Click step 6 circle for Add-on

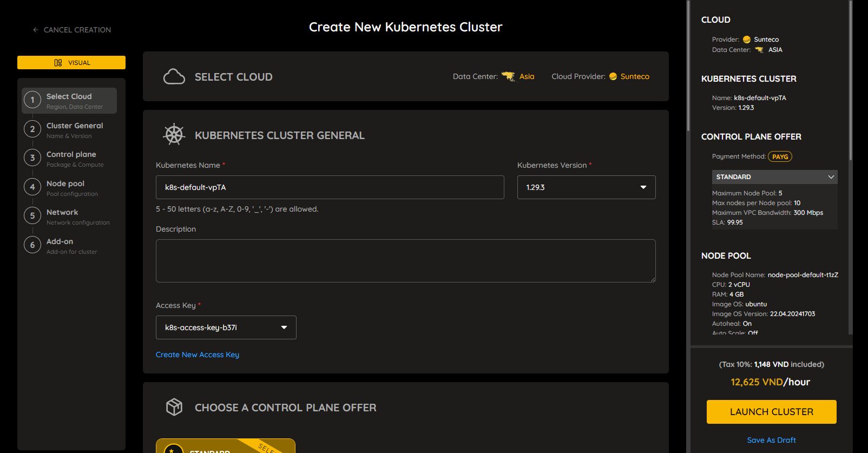click(32, 245)
